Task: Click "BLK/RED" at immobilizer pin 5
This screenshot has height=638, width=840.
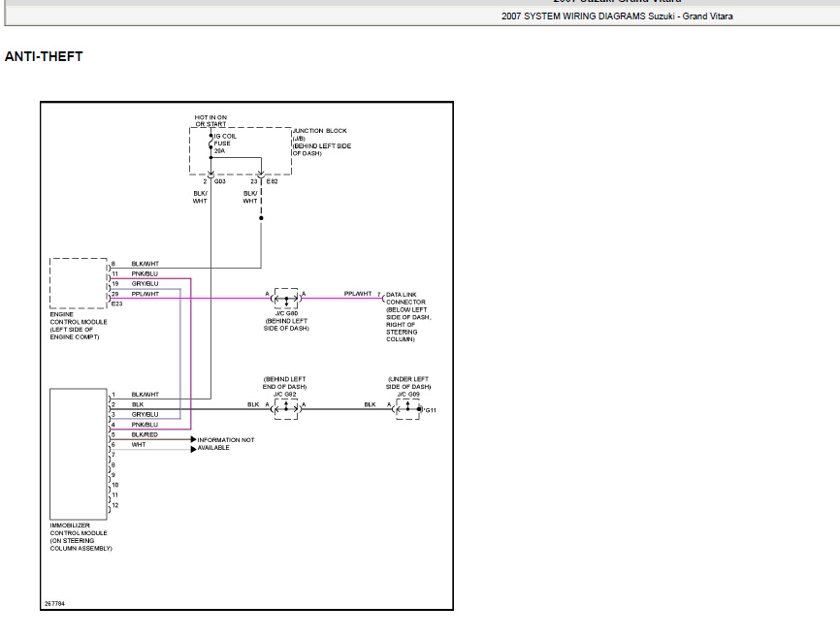Action: 145,435
